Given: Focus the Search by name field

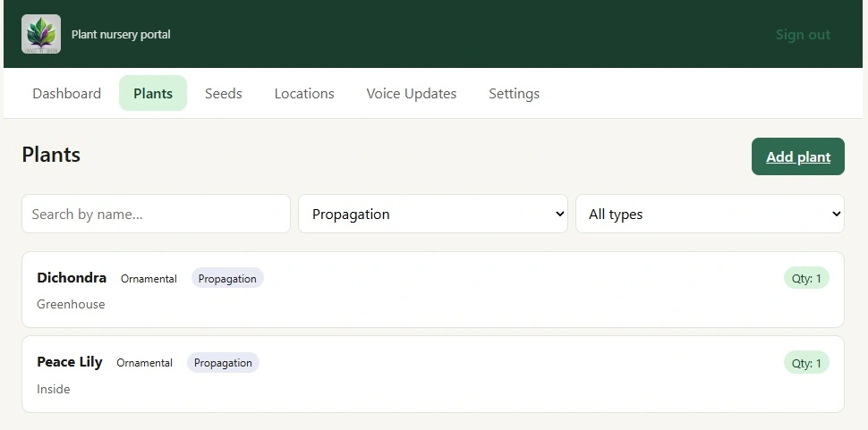Looking at the screenshot, I should [x=156, y=214].
